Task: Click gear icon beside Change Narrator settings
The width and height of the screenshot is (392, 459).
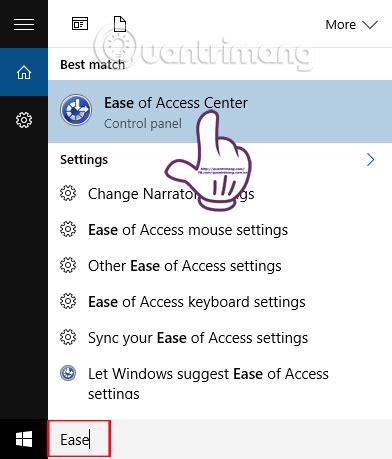Action: click(68, 193)
